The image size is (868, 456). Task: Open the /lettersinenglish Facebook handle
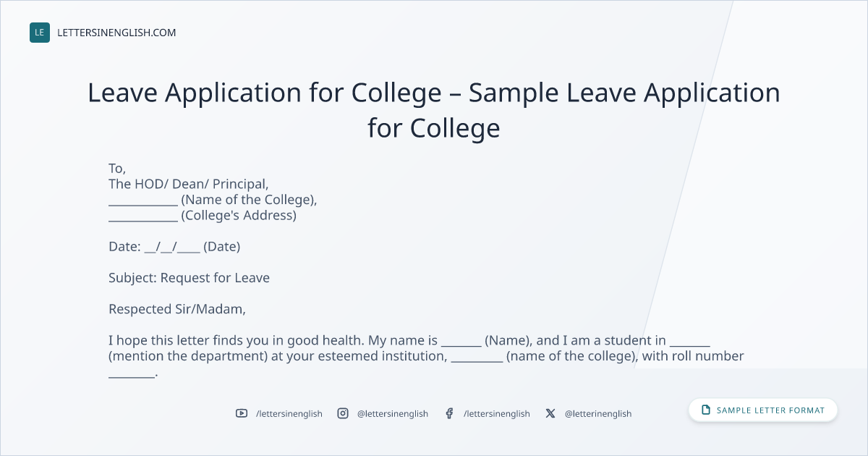(497, 413)
